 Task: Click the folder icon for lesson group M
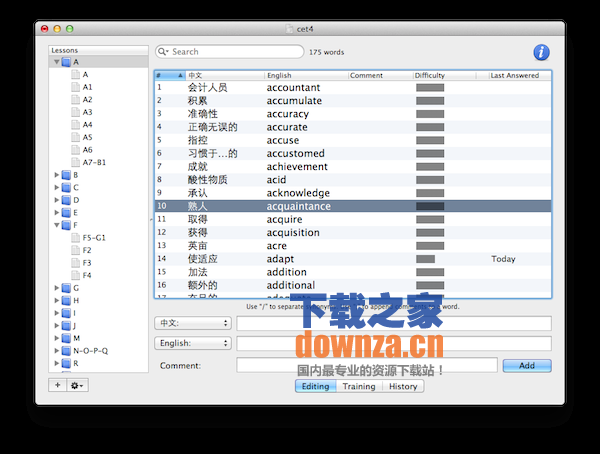[x=66, y=338]
